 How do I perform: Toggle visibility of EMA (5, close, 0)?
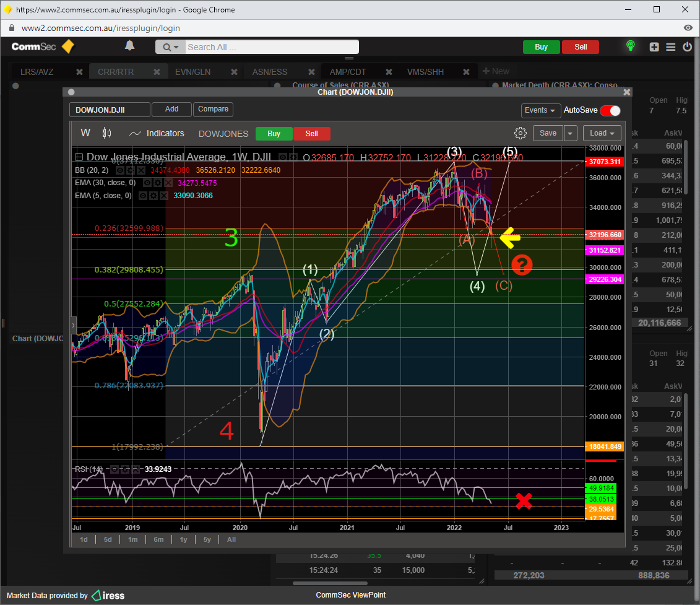(143, 196)
